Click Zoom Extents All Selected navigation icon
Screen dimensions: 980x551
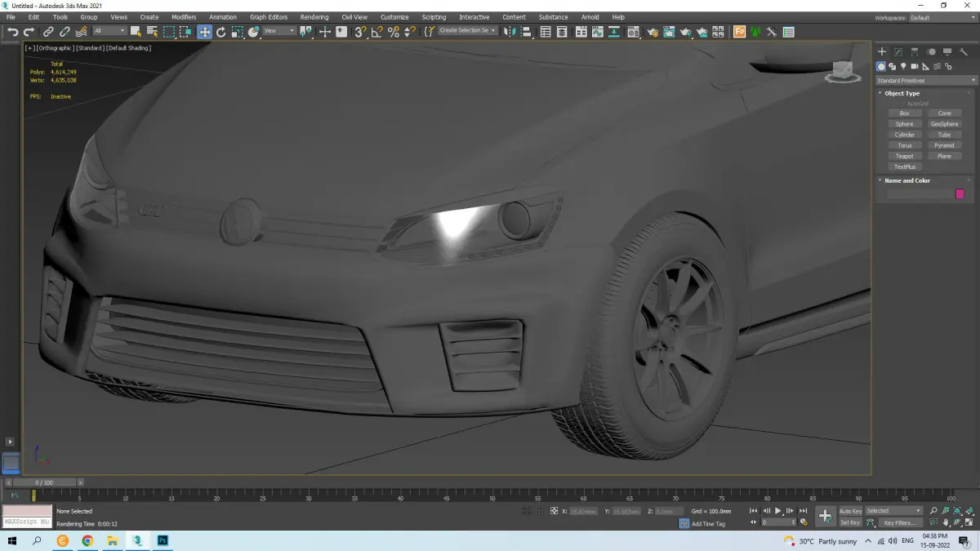(969, 510)
